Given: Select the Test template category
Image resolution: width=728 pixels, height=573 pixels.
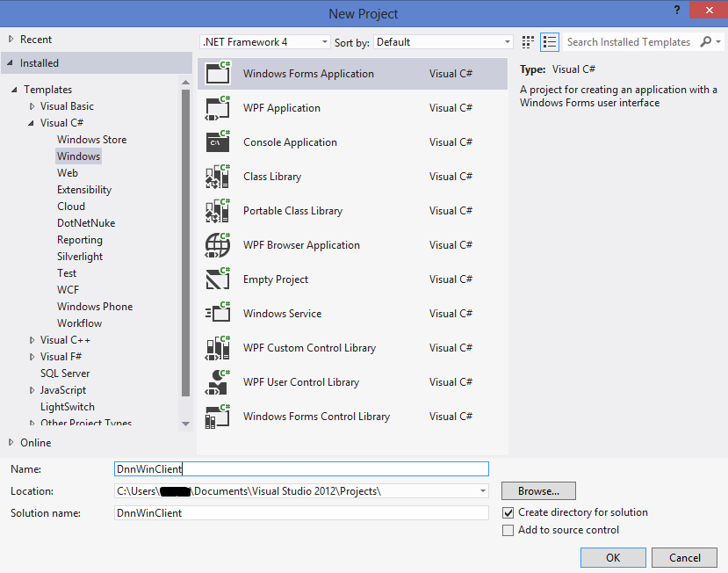Looking at the screenshot, I should (x=67, y=273).
